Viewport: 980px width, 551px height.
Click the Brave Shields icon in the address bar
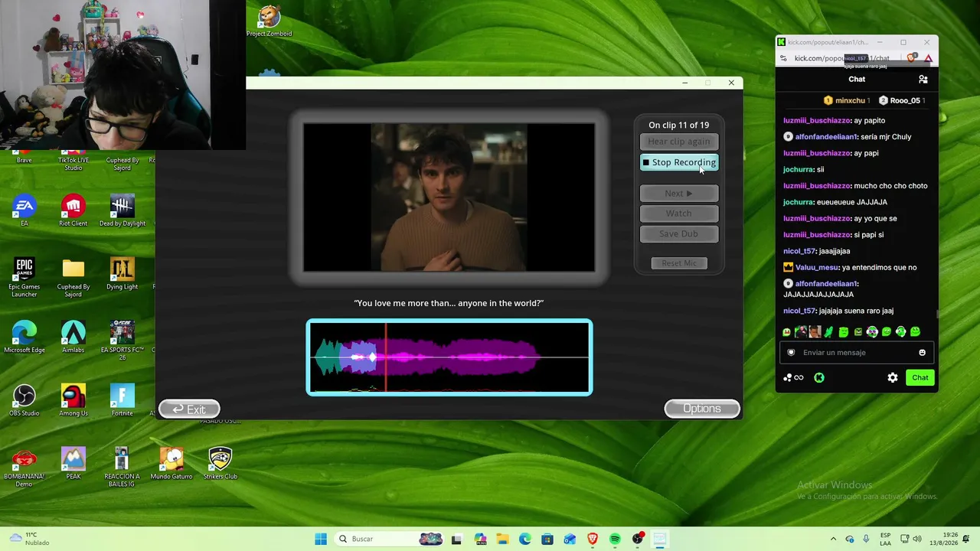911,58
